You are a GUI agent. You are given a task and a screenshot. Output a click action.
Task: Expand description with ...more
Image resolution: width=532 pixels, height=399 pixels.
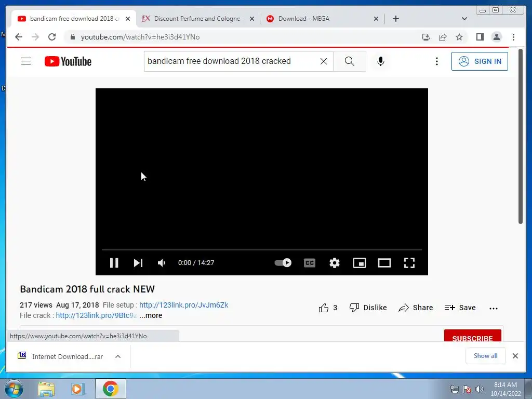pyautogui.click(x=151, y=315)
